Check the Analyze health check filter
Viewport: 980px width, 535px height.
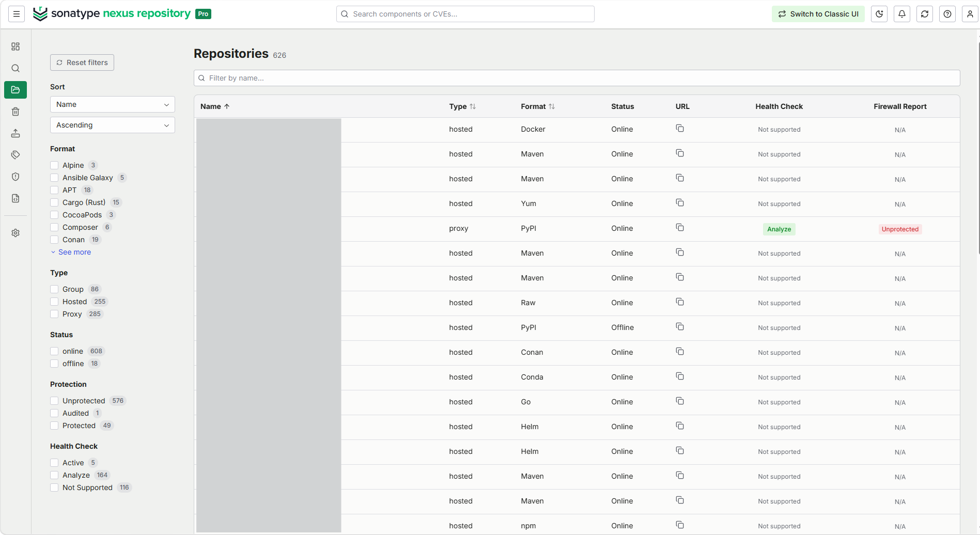tap(54, 475)
